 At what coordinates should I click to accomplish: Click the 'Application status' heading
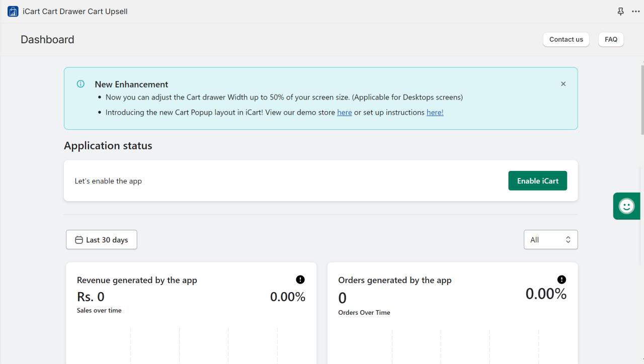(108, 146)
